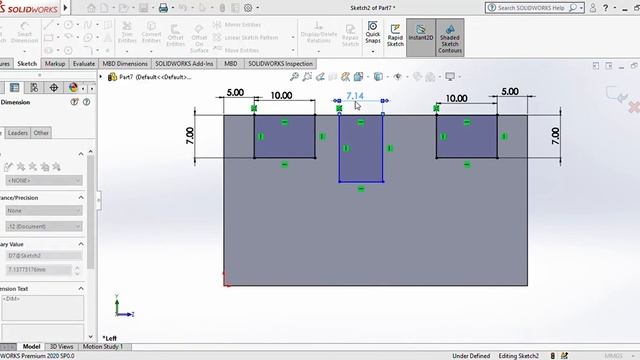The height and width of the screenshot is (360, 640).
Task: Switch to the Motion Study 1 bottom tab
Action: point(102,347)
